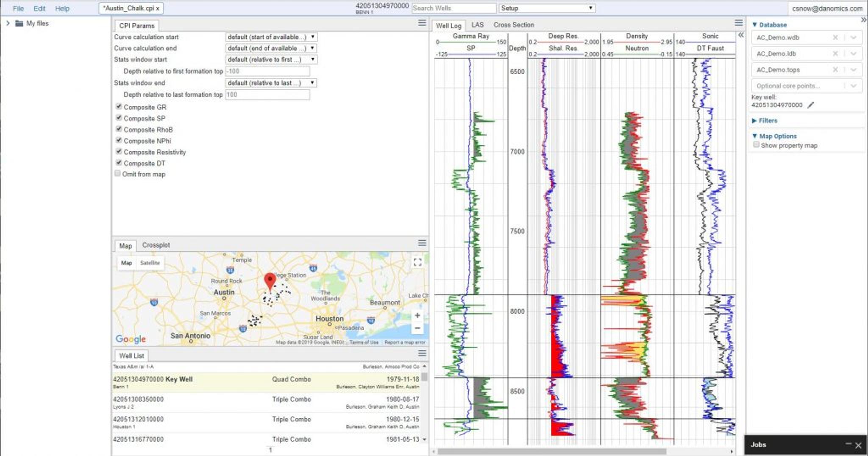Screen dimensions: 868x456
Task: Switch to the Crossplot tab
Action: (156, 245)
